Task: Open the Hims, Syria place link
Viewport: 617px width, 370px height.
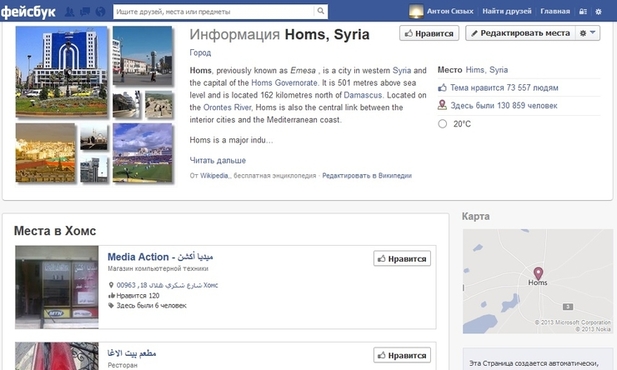Action: point(487,70)
